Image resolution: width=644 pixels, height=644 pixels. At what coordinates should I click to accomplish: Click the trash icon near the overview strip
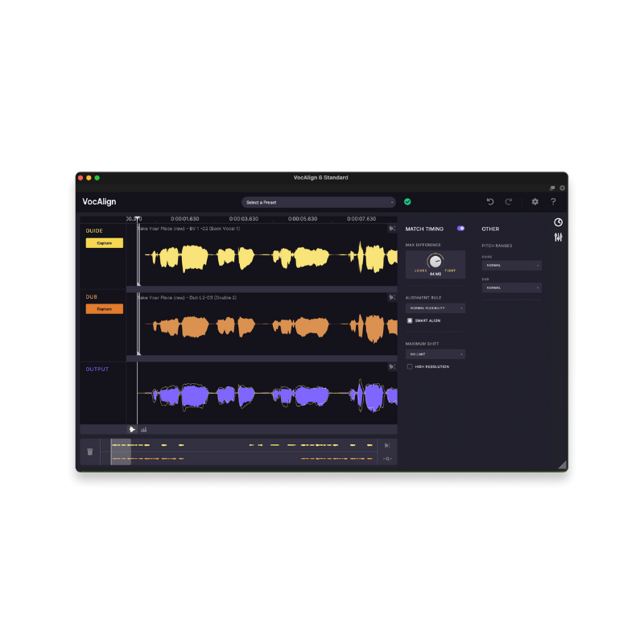click(89, 452)
